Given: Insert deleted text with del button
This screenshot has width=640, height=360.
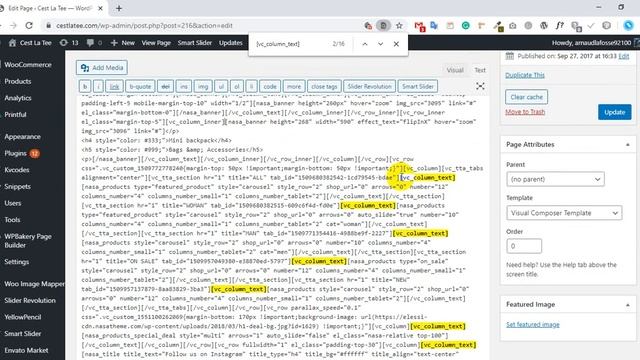Looking at the screenshot, I should [x=165, y=87].
